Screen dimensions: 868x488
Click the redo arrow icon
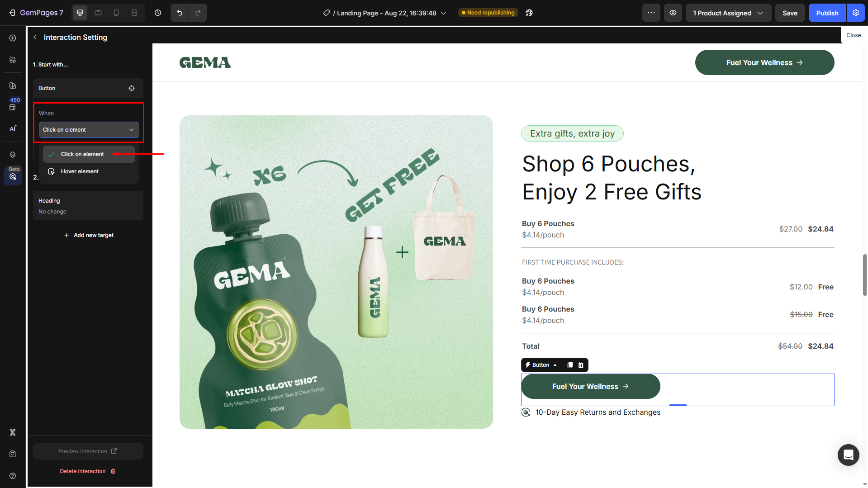coord(198,13)
